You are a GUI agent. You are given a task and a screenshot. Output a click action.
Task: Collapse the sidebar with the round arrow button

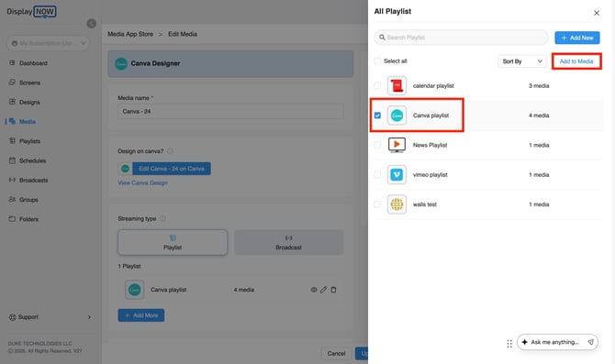click(x=92, y=24)
